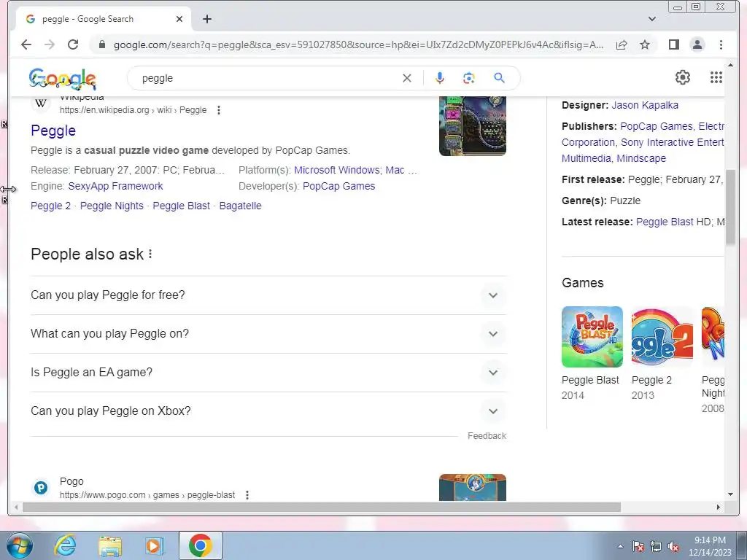747x560 pixels.
Task: Open the Google apps grid
Action: (x=716, y=77)
